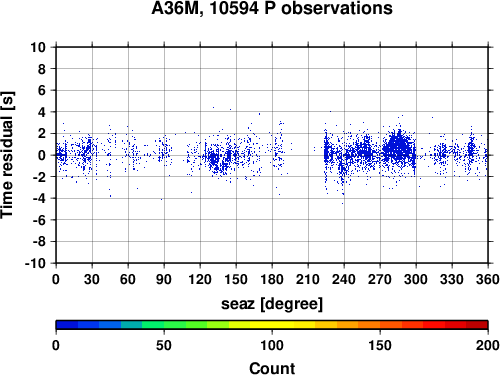Click the yellow segment of the colorbar near 100

[272, 325]
